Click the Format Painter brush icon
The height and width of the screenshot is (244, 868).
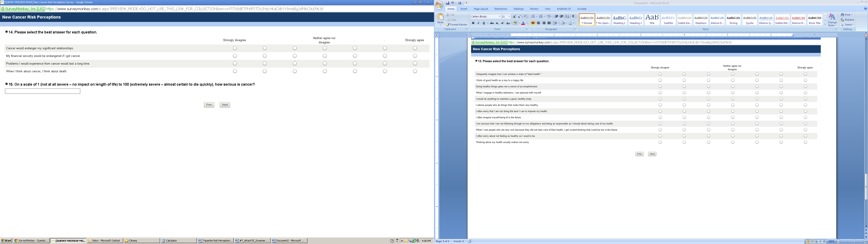coord(448,25)
